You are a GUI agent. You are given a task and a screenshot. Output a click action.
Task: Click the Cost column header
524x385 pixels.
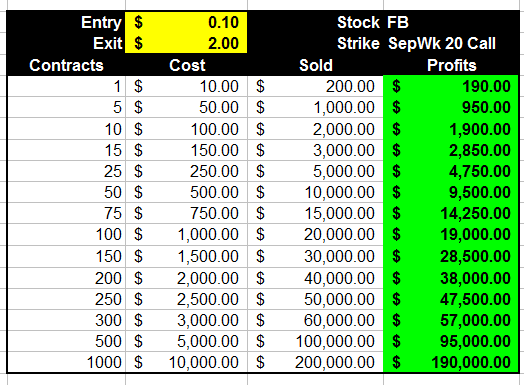click(x=186, y=65)
